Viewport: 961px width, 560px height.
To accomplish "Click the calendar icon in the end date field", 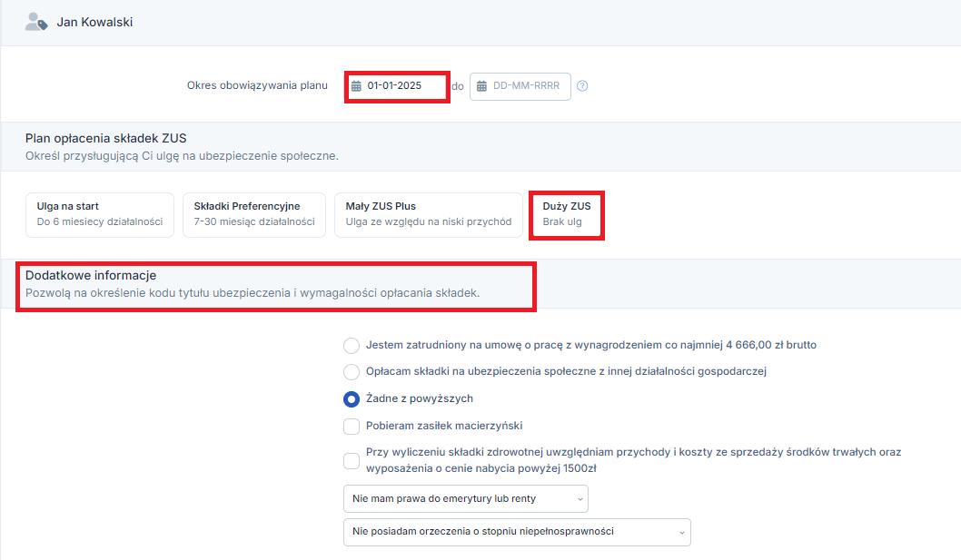I will coord(481,86).
